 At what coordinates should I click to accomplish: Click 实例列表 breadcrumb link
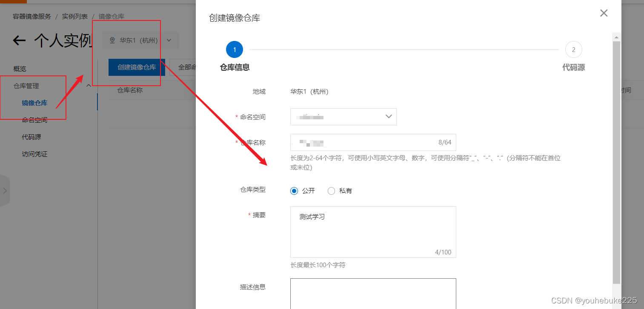tap(74, 17)
